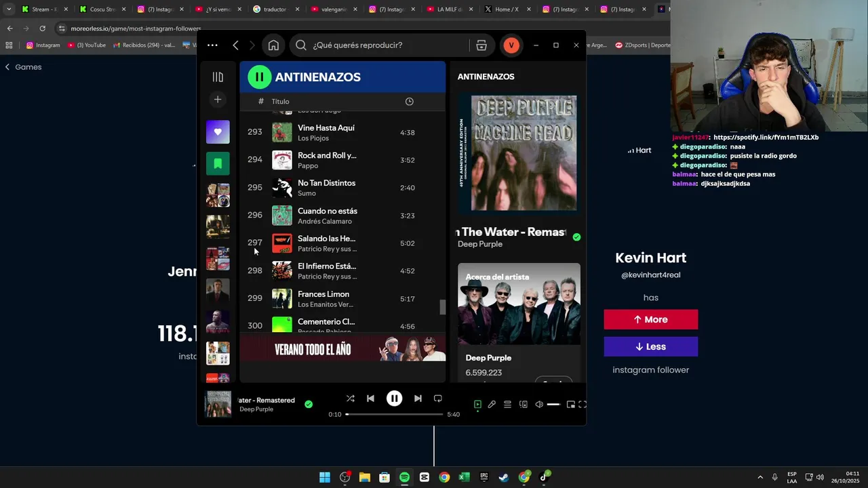
Task: Click the Verano Todo El Año banner
Action: [342, 349]
